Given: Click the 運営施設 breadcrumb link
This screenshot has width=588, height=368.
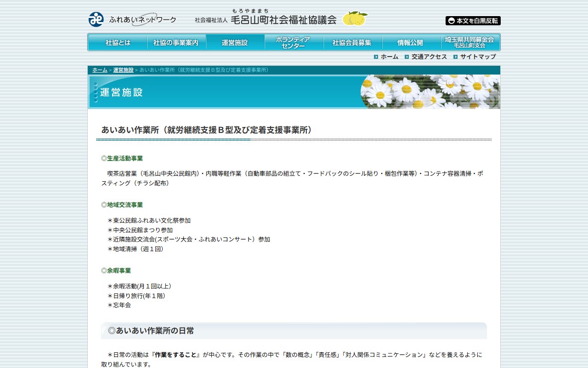Looking at the screenshot, I should coord(123,70).
